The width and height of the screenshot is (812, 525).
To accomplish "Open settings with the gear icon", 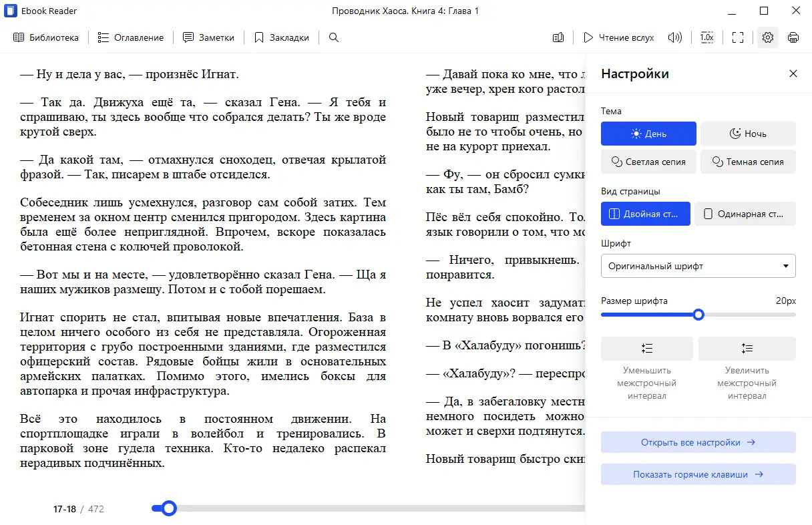I will (767, 37).
